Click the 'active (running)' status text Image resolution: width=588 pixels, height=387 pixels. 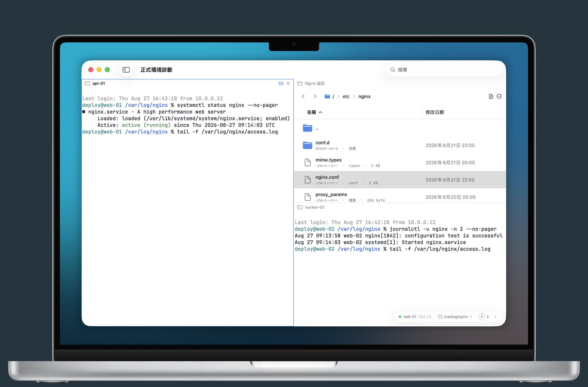tap(146, 125)
